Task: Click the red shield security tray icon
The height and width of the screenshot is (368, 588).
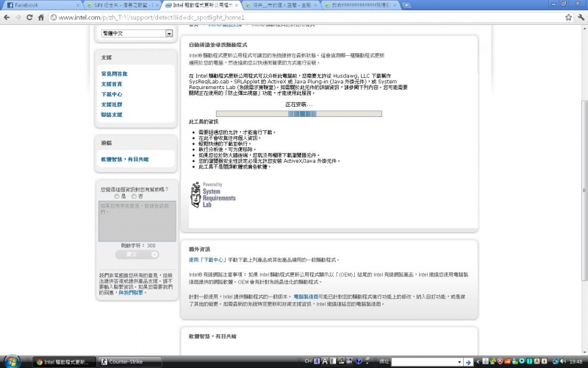Action: tap(500, 361)
